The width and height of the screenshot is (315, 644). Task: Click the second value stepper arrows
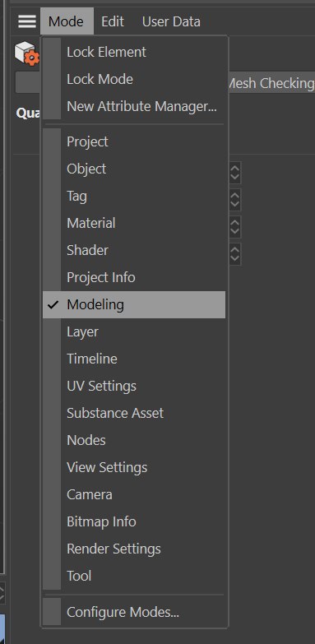click(235, 200)
